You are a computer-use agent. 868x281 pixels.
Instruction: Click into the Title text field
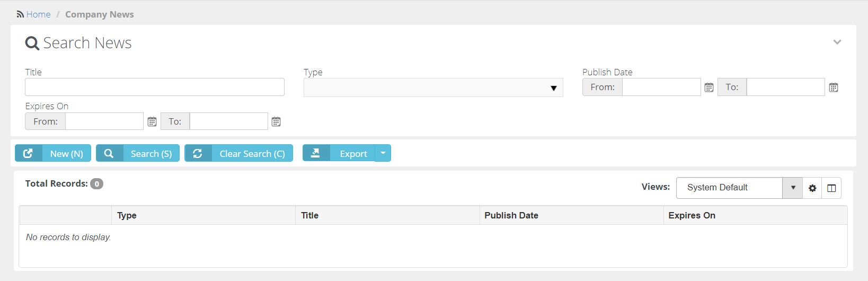point(155,87)
